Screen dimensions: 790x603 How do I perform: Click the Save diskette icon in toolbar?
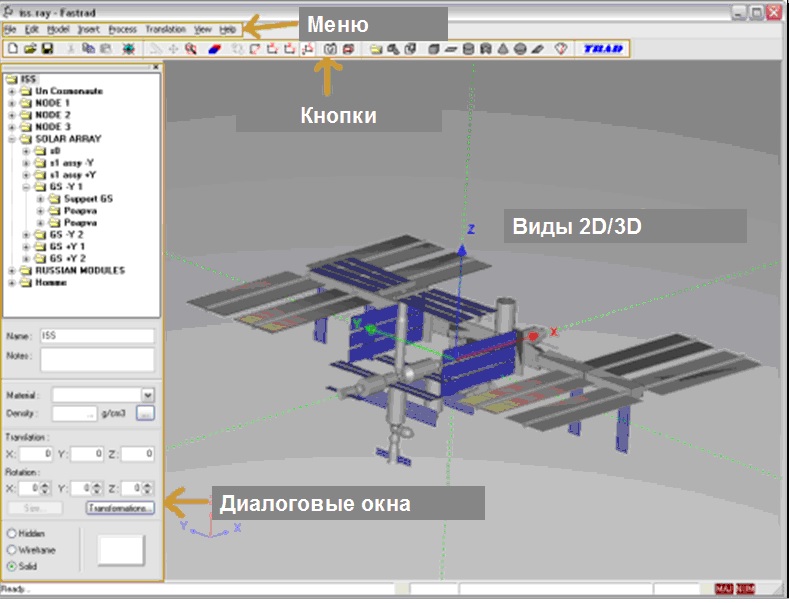[46, 48]
